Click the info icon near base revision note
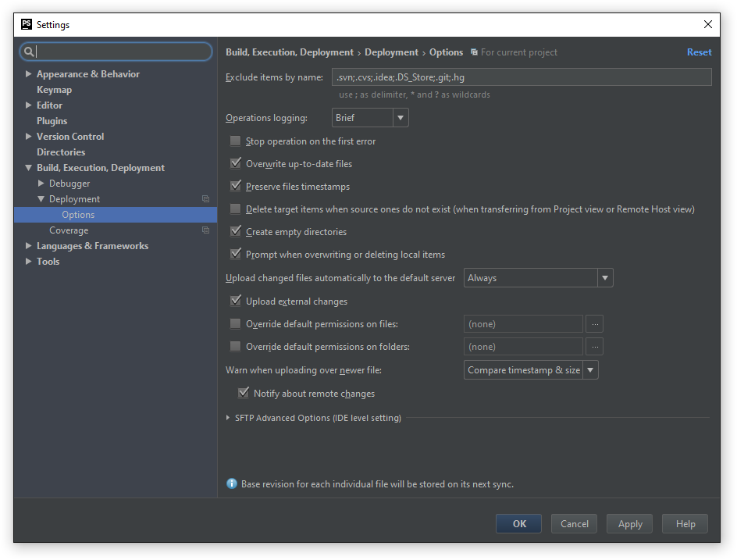Viewport: 737px width, 560px height. pos(231,484)
